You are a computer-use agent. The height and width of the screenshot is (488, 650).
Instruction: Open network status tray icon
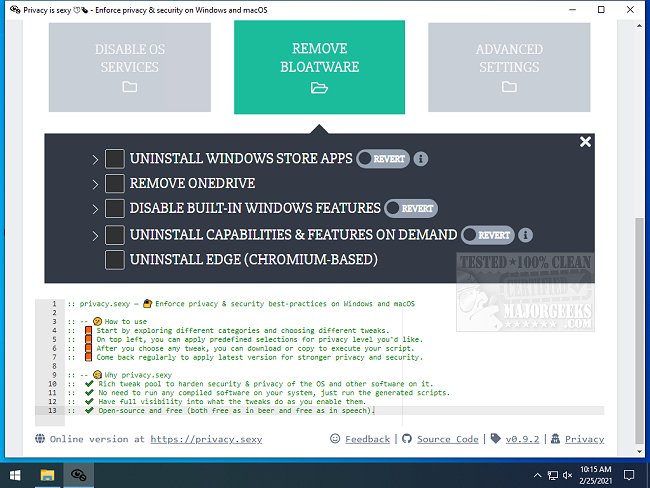[553, 475]
